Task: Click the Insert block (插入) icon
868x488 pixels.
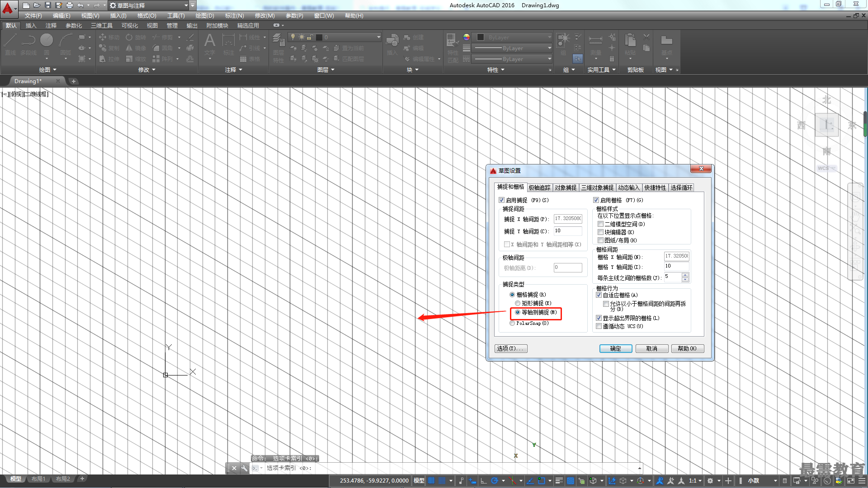Action: click(392, 44)
